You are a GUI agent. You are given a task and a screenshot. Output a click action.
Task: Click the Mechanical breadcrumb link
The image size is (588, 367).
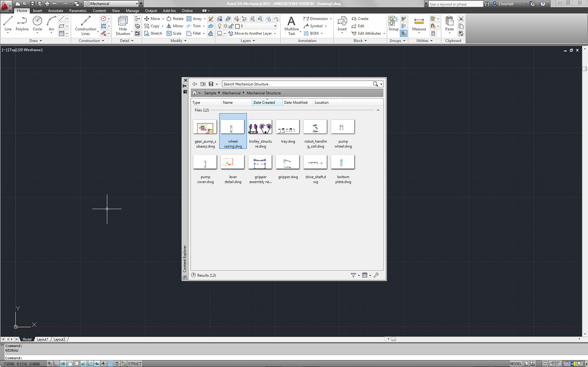pos(231,93)
